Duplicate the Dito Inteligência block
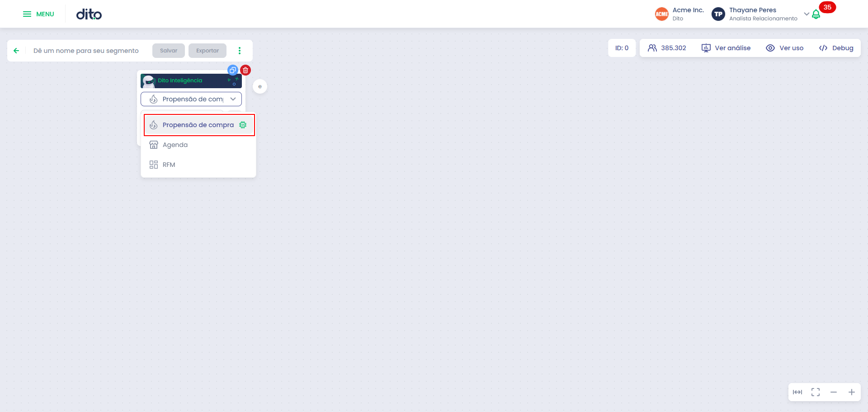Screen dimensions: 868x412 pos(233,70)
